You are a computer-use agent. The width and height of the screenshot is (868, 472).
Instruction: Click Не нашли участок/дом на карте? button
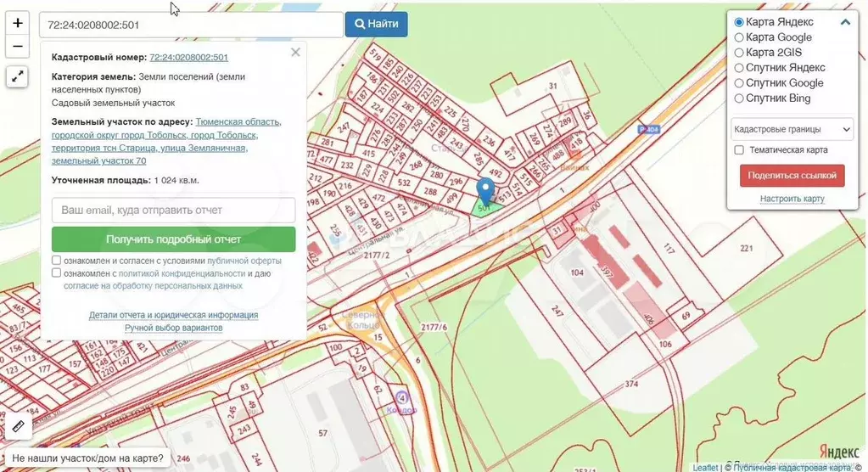[87, 458]
